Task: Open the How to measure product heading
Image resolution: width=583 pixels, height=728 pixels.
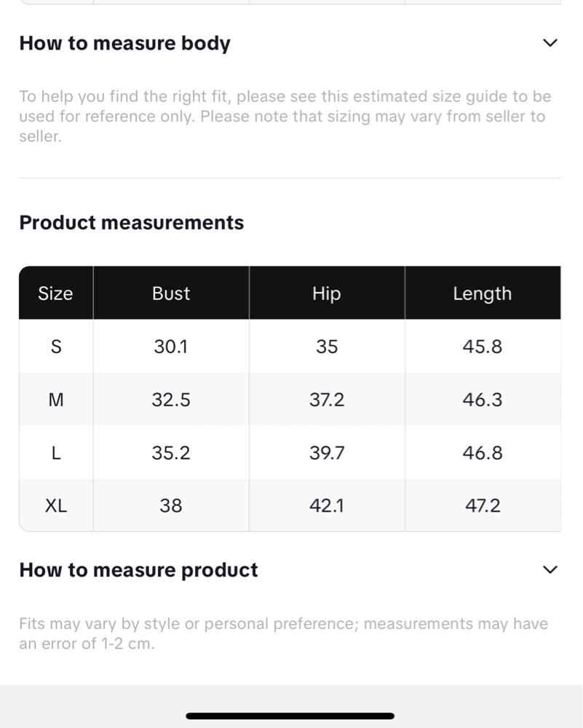Action: 138,570
